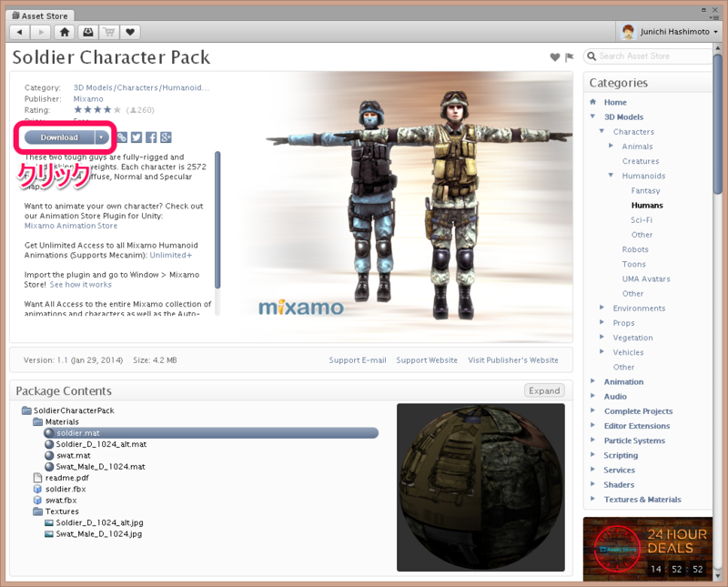Open the See how it works link
This screenshot has width=728, height=587.
81,285
